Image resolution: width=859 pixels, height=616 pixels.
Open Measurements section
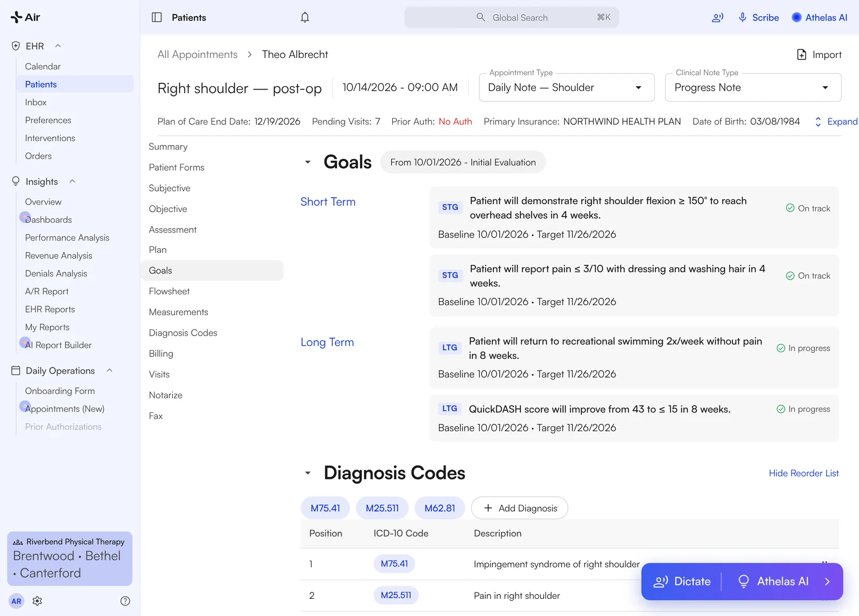178,312
